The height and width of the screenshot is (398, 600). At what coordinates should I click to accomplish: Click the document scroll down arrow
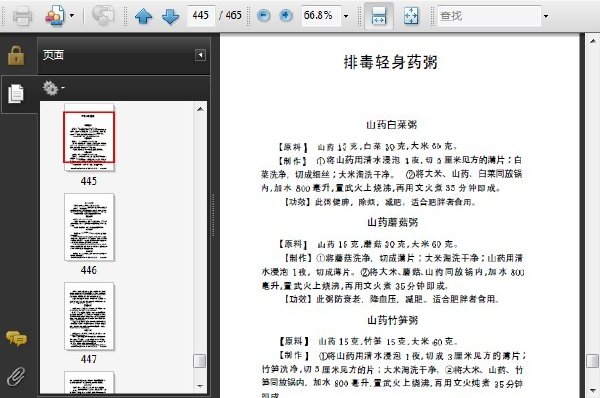(x=592, y=390)
